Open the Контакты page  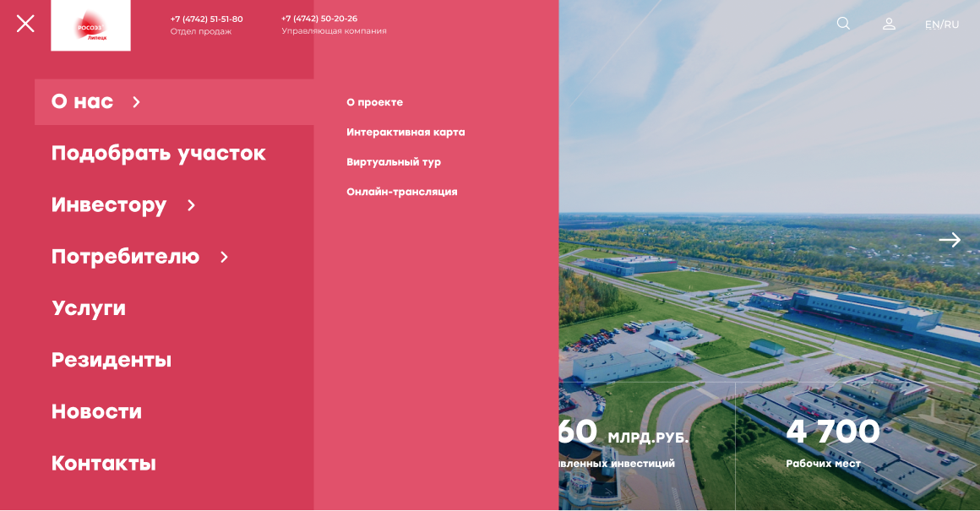click(x=103, y=463)
